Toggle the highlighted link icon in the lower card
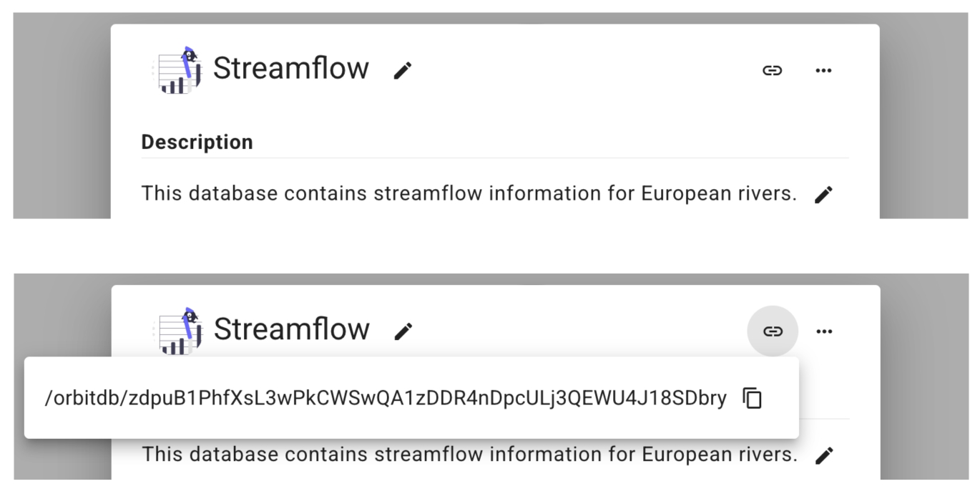The width and height of the screenshot is (980, 494). [x=773, y=331]
